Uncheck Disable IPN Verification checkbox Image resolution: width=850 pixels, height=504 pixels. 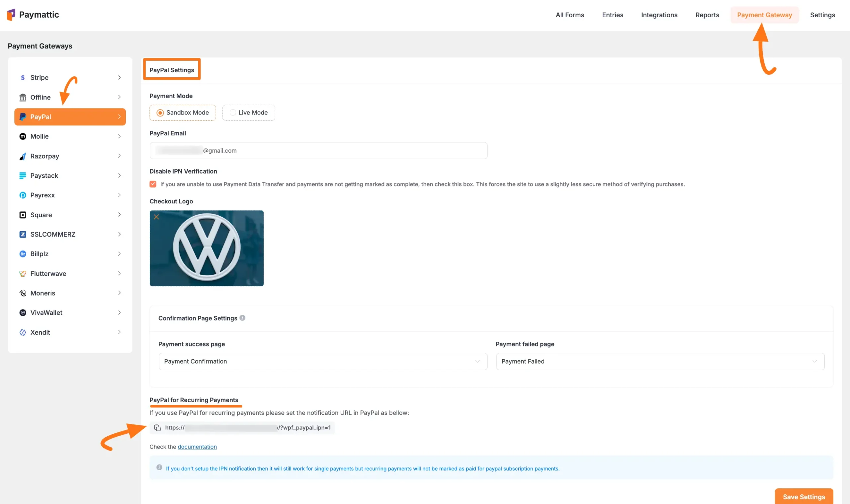coord(153,184)
